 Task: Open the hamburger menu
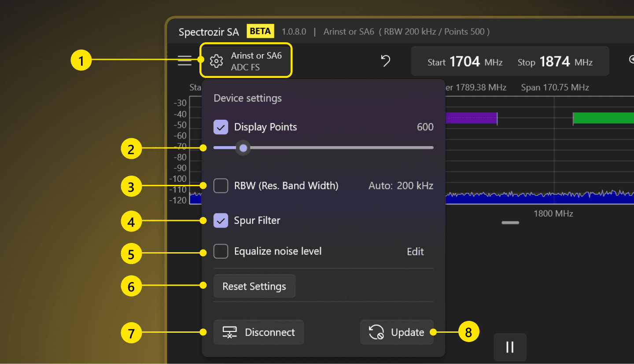(184, 61)
